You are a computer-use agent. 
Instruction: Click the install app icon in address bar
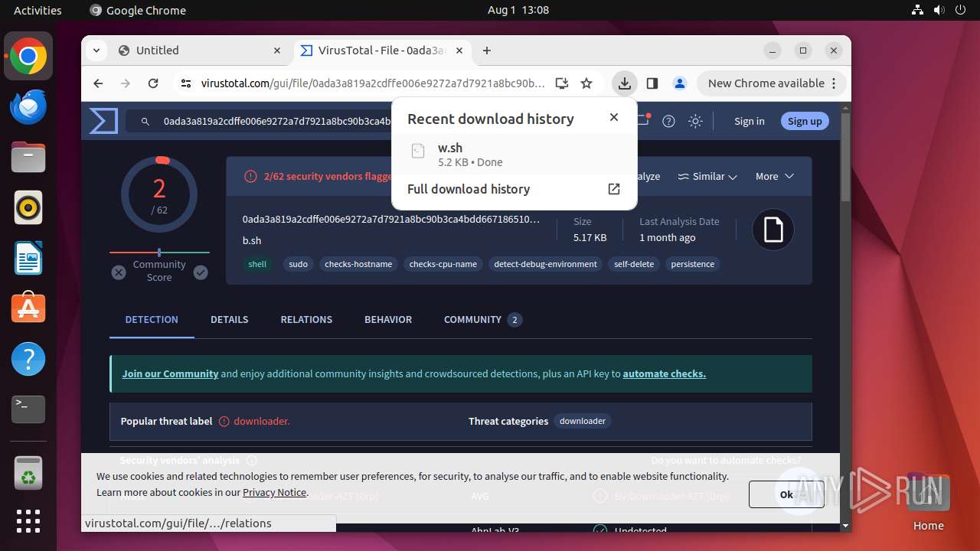click(x=562, y=83)
